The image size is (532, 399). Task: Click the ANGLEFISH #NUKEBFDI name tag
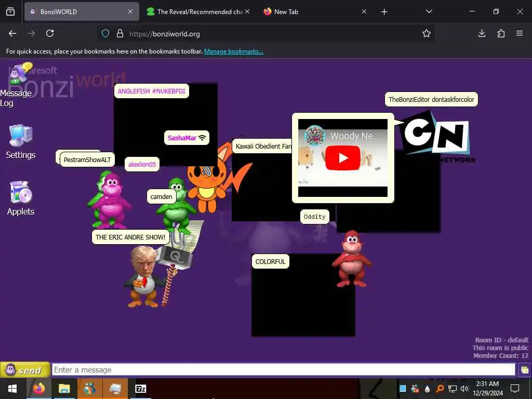tap(151, 91)
